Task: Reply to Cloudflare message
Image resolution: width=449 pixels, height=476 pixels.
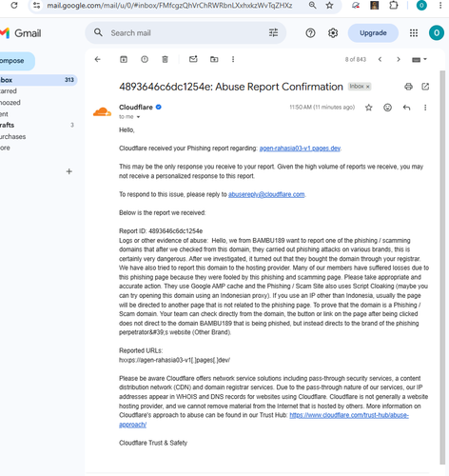Action: 406,108
